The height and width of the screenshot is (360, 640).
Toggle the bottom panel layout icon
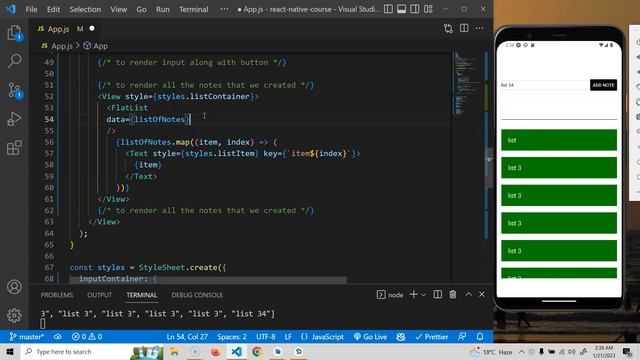click(x=401, y=9)
